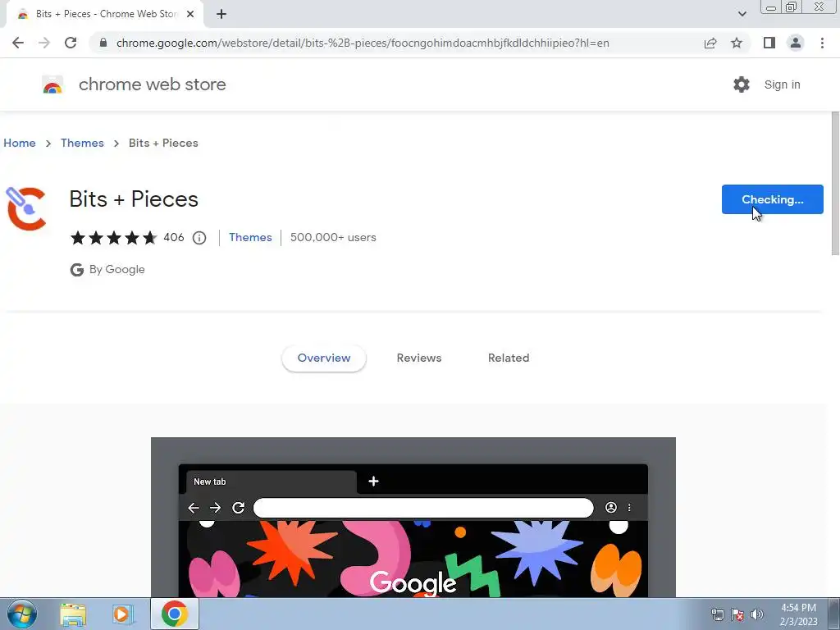
Task: Open the Themes category link beside rating
Action: click(x=250, y=237)
